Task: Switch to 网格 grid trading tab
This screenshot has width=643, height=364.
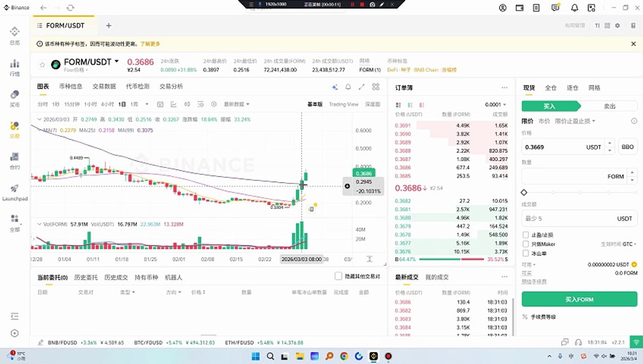Action: (x=594, y=87)
